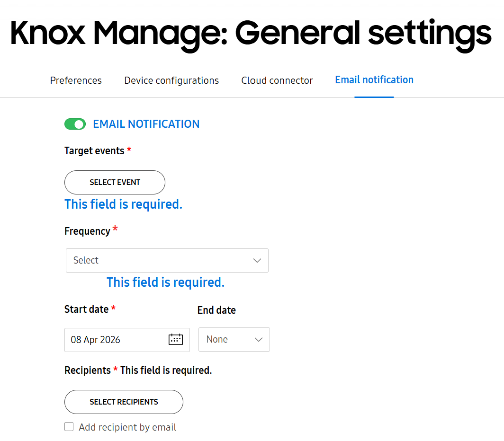Click the Start date input field
The height and width of the screenshot is (441, 504).
[x=127, y=340]
